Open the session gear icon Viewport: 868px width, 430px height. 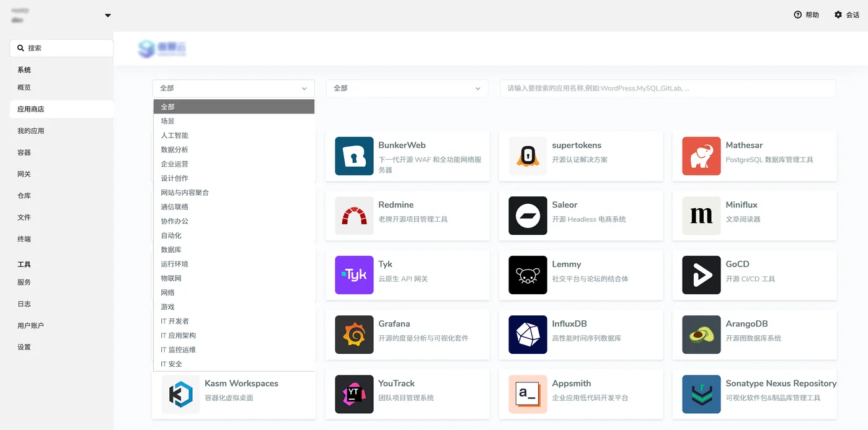(838, 15)
